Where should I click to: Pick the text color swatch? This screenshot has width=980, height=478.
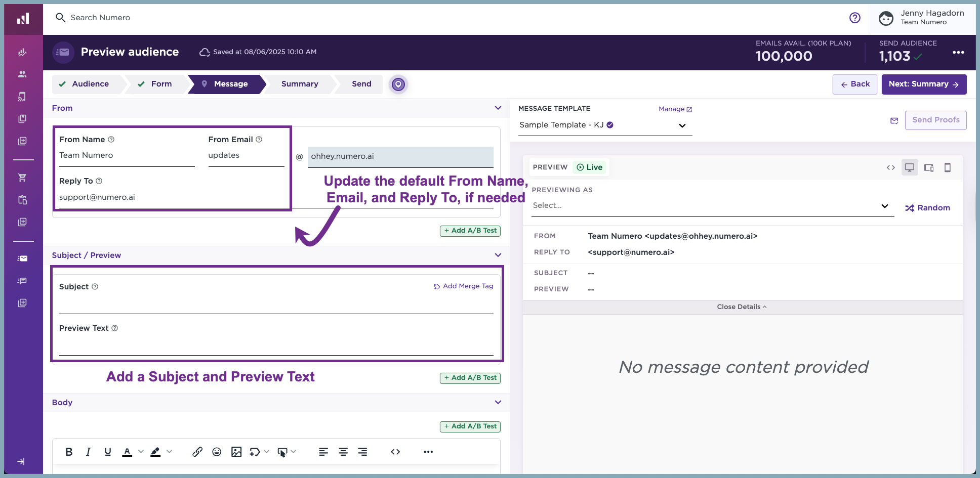127,452
